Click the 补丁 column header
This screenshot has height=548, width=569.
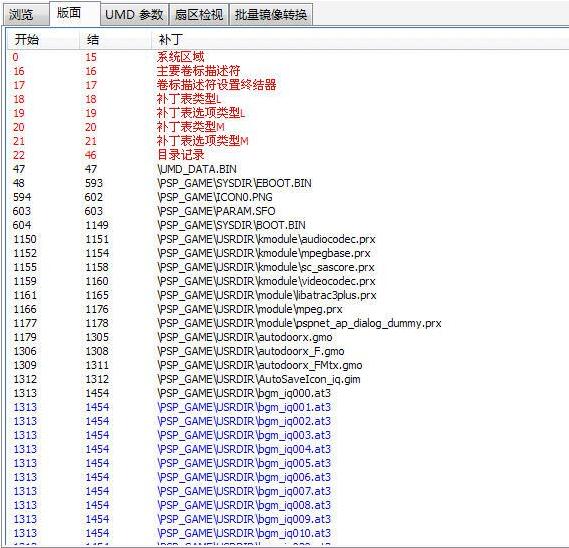coord(360,40)
